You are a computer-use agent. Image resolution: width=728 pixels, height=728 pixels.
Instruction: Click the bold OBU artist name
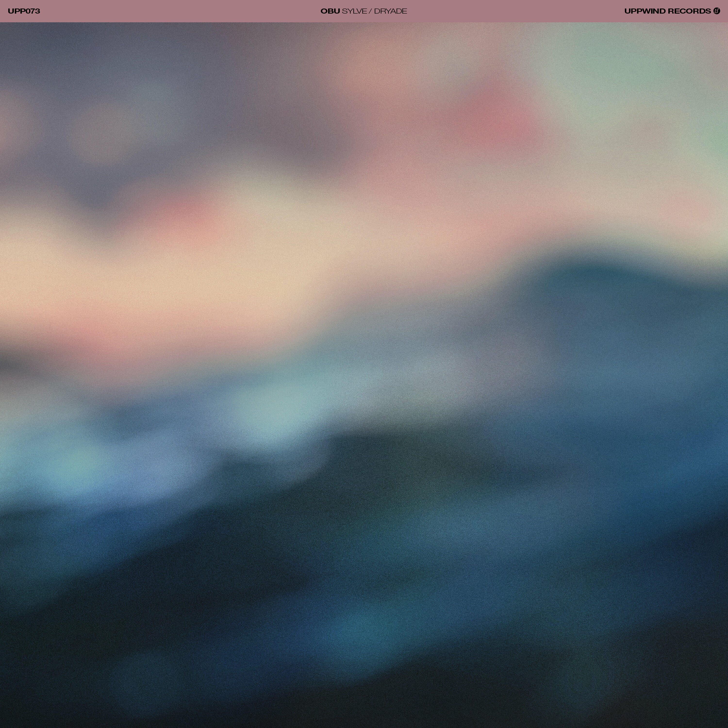coord(330,11)
